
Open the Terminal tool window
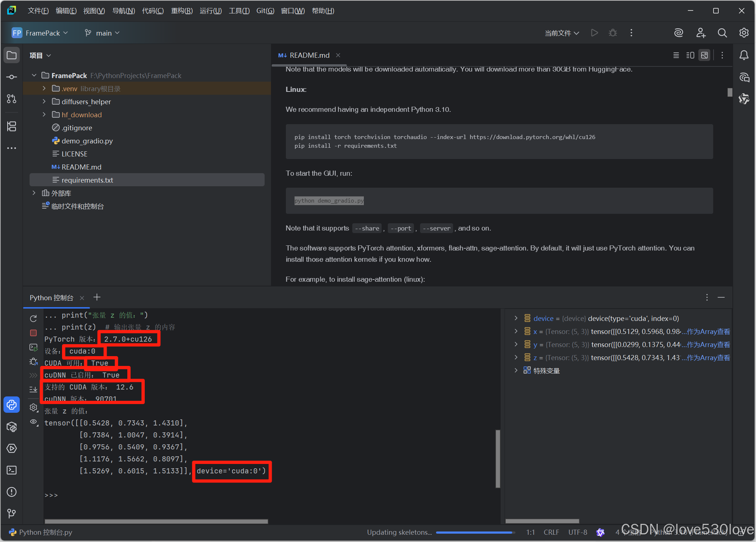coord(12,470)
